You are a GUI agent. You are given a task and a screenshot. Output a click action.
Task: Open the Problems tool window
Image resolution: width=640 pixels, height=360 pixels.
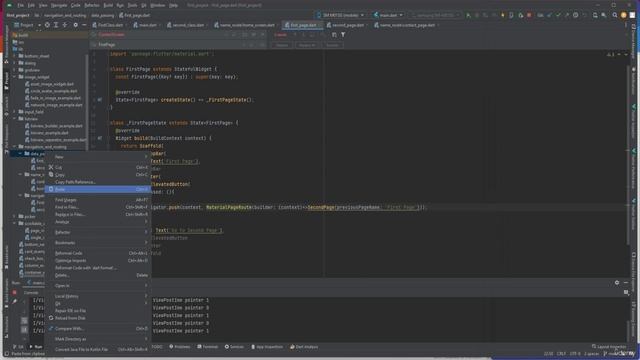(180, 347)
